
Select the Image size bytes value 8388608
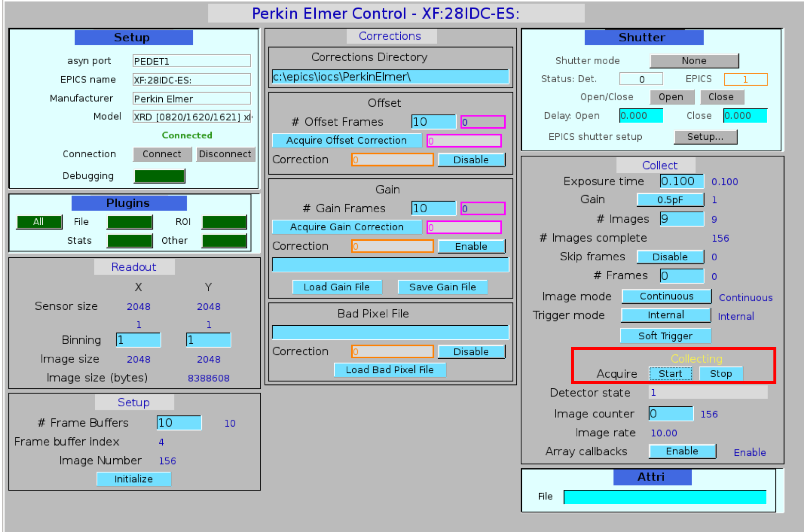click(x=209, y=378)
